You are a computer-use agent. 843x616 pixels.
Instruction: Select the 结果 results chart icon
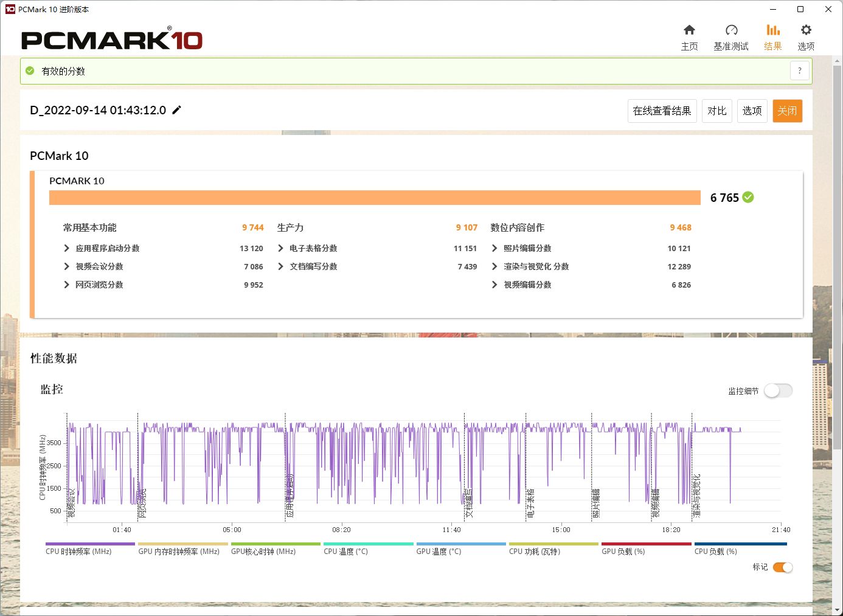click(x=772, y=30)
